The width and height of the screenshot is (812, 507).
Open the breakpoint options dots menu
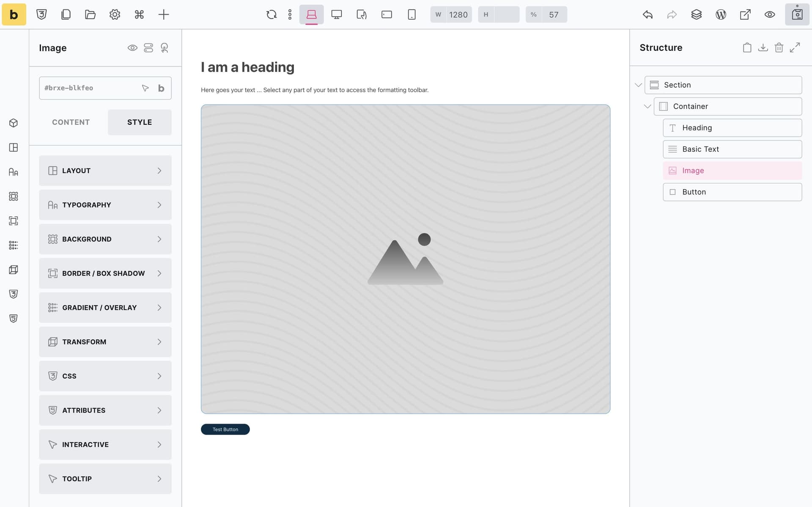pos(290,14)
